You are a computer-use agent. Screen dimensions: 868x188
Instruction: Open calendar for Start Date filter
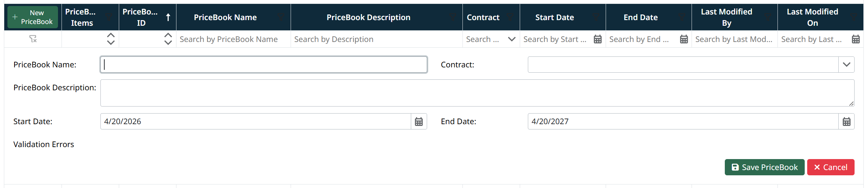click(598, 39)
